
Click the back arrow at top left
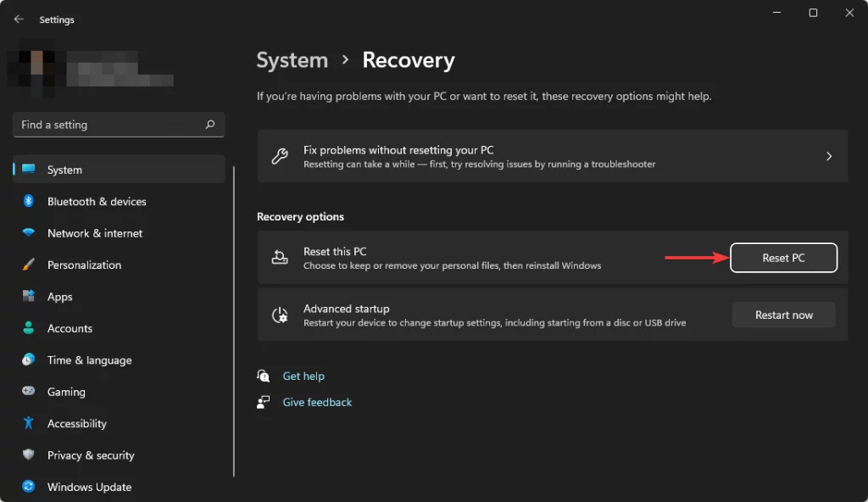click(x=18, y=19)
